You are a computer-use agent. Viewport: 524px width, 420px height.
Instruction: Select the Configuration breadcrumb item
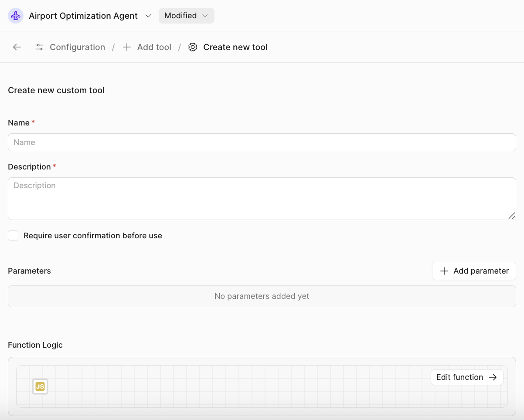pyautogui.click(x=77, y=47)
